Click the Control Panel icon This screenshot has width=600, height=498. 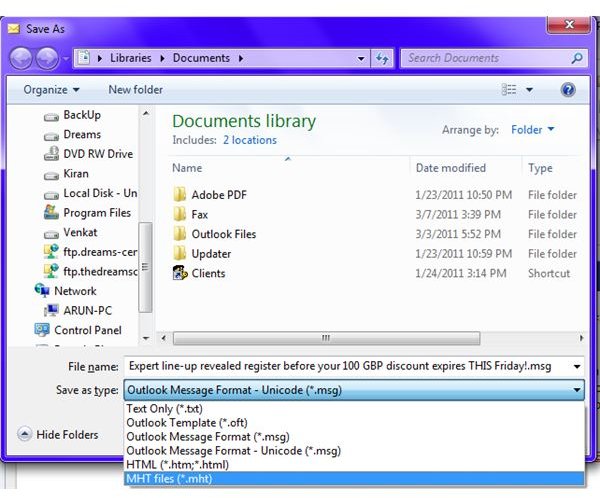pos(42,330)
